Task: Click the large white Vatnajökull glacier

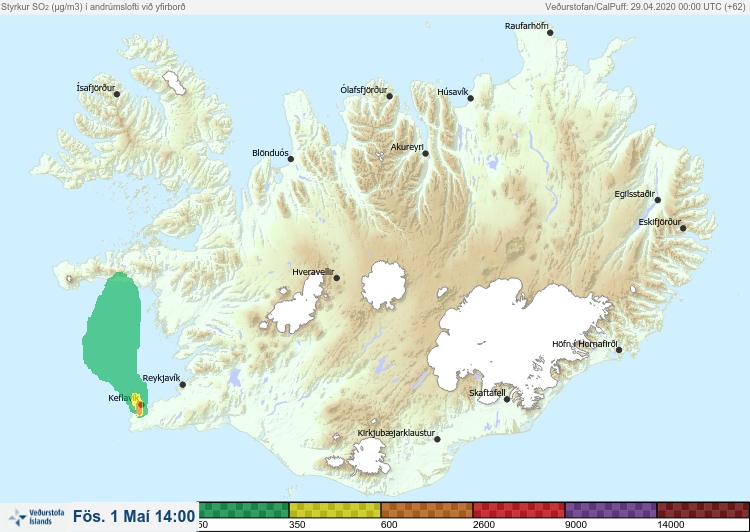Action: 517,340
